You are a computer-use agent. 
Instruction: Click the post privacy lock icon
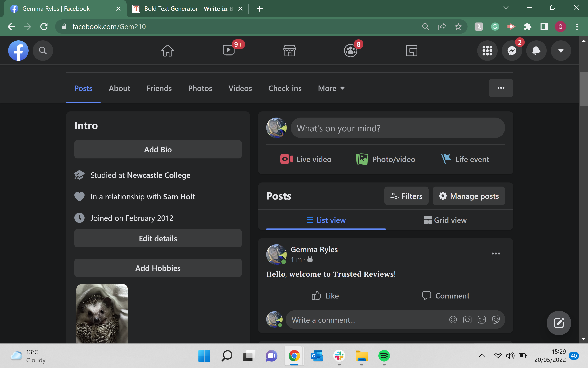click(x=310, y=259)
